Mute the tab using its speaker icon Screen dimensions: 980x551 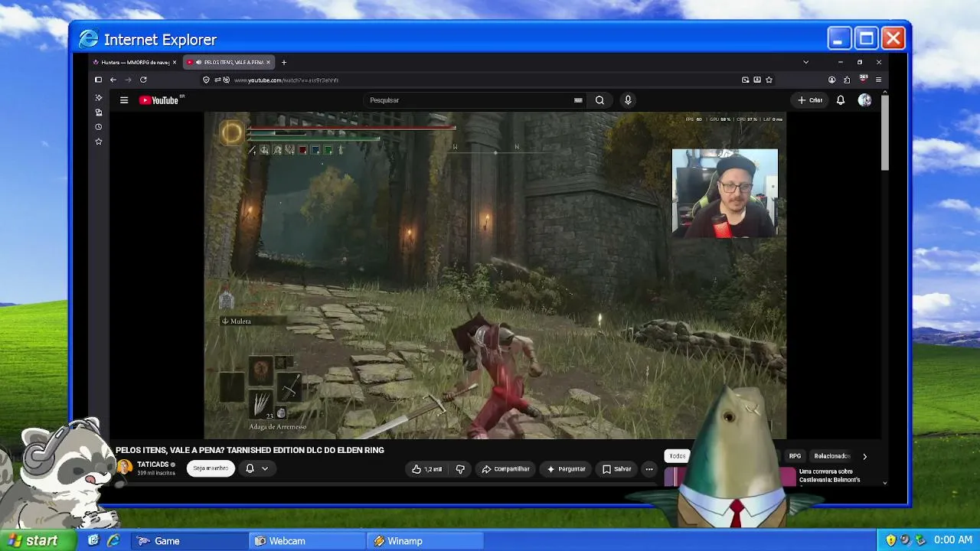pos(198,62)
